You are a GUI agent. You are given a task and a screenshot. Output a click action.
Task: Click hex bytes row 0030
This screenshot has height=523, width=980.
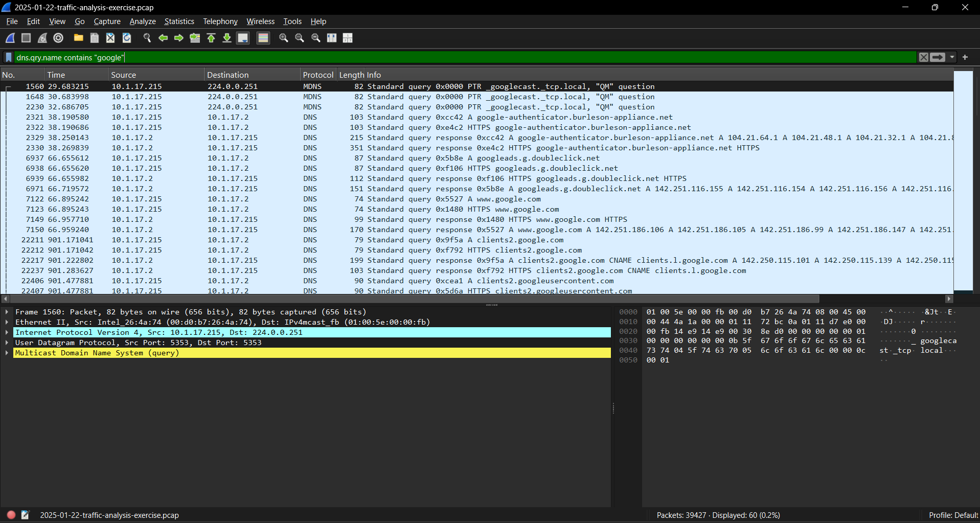click(756, 340)
